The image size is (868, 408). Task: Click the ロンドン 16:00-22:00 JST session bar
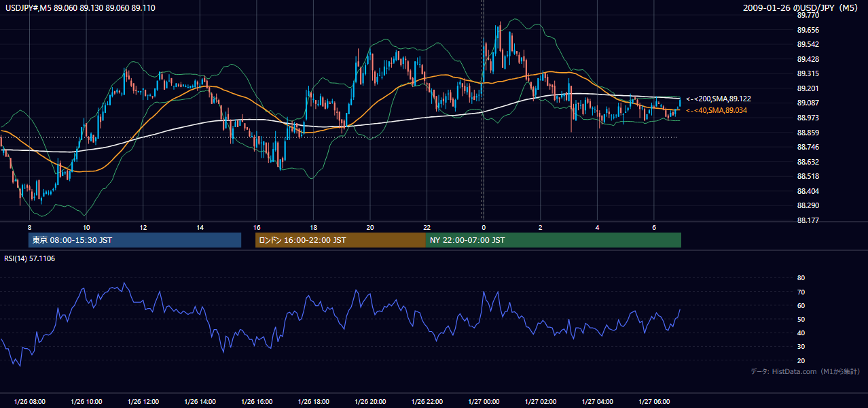(340, 240)
